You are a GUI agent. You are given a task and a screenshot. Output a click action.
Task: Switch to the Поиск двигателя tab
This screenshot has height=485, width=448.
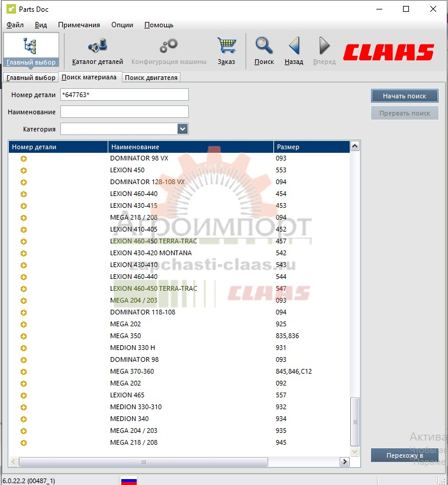coord(151,78)
